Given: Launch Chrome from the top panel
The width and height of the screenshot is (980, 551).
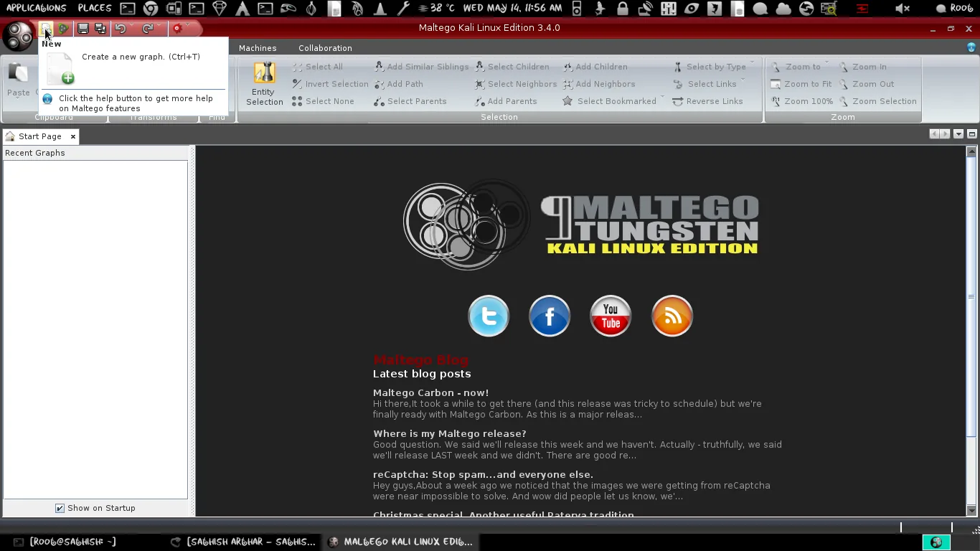Looking at the screenshot, I should pyautogui.click(x=151, y=9).
